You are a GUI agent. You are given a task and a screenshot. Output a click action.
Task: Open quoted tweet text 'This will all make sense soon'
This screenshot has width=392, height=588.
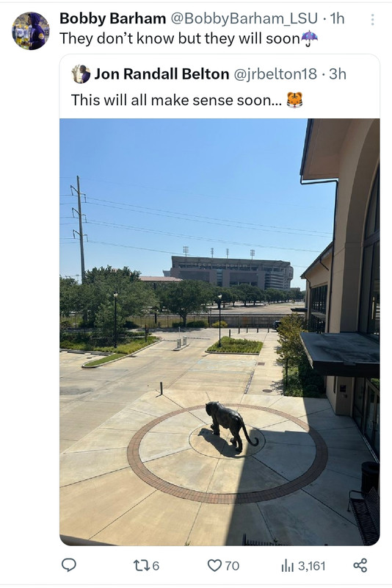click(x=177, y=100)
